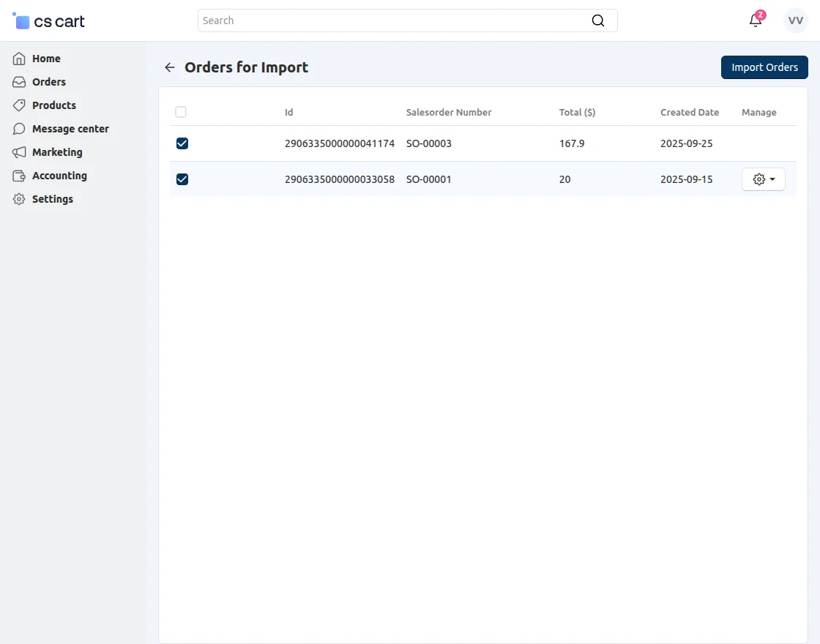This screenshot has height=644, width=820.
Task: Click the Products tag icon
Action: (x=19, y=105)
